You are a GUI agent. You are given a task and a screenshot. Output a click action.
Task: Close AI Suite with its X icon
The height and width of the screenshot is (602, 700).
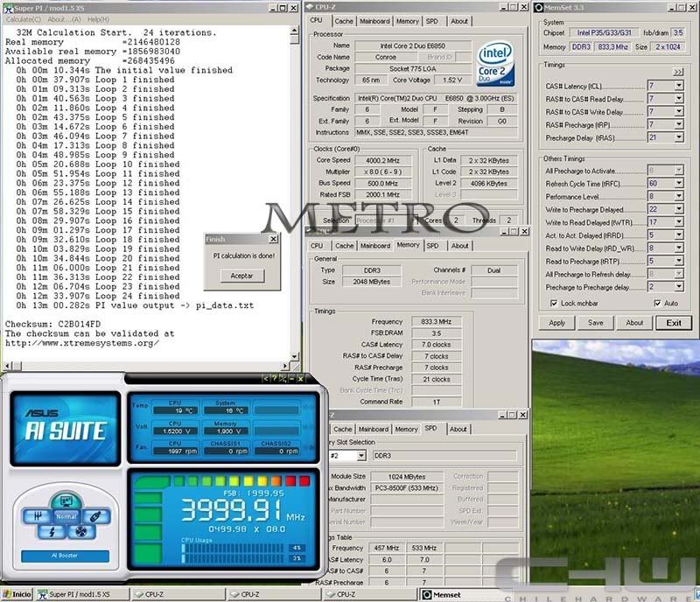click(x=300, y=379)
